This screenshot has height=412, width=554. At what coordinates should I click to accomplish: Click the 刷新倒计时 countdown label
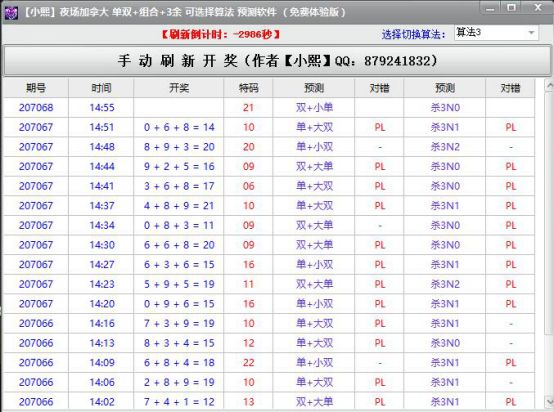220,35
